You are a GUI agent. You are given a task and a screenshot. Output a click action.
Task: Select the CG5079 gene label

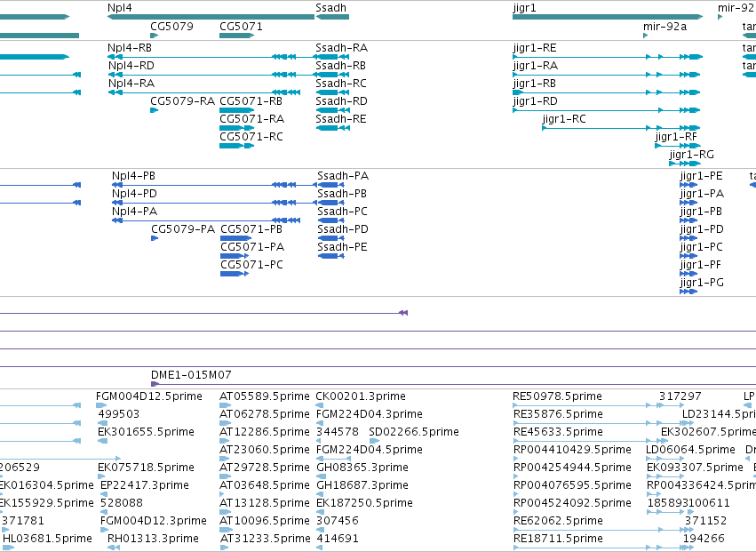pos(171,26)
